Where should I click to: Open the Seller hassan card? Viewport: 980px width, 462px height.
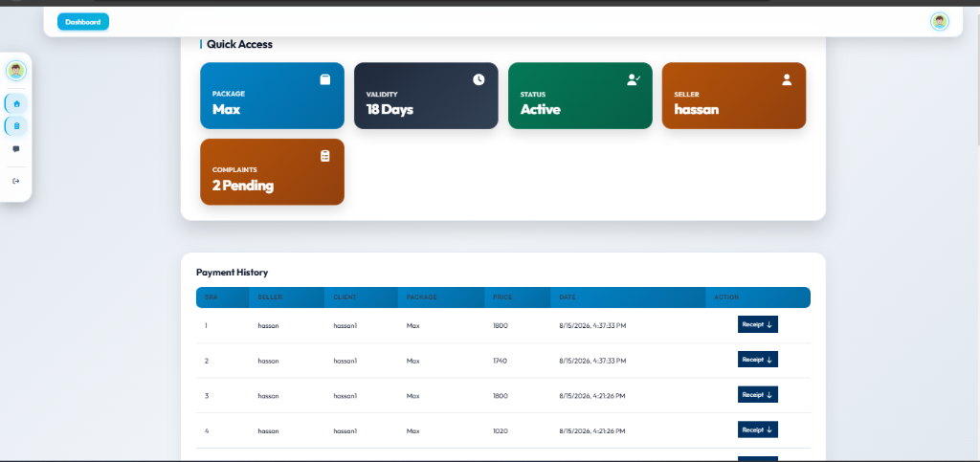coord(734,96)
